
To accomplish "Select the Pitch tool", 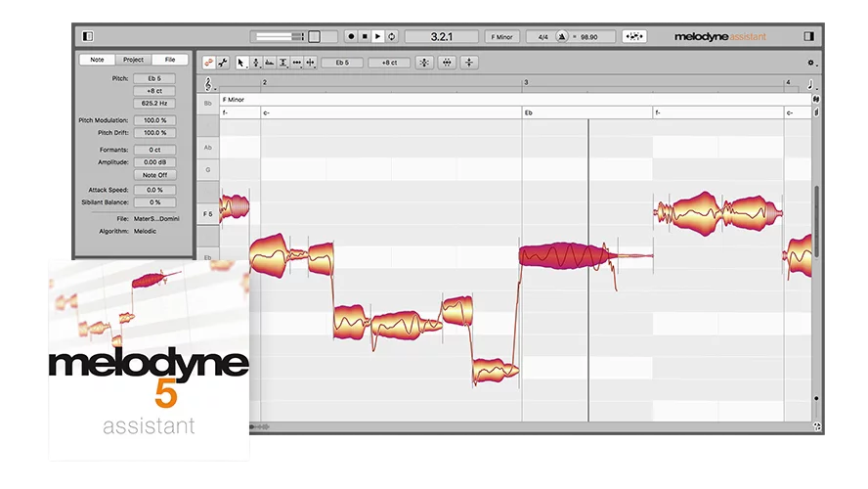I will 256,63.
